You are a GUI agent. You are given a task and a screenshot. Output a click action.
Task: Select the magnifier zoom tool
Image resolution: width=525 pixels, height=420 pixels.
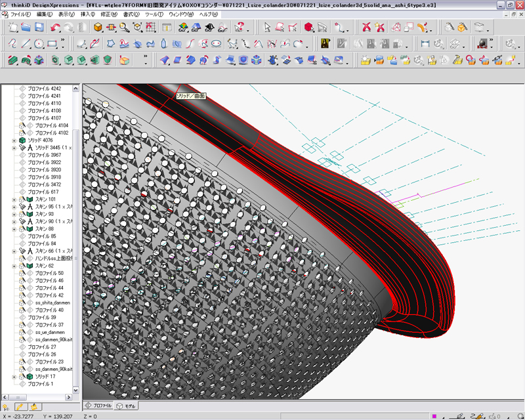[x=124, y=28]
